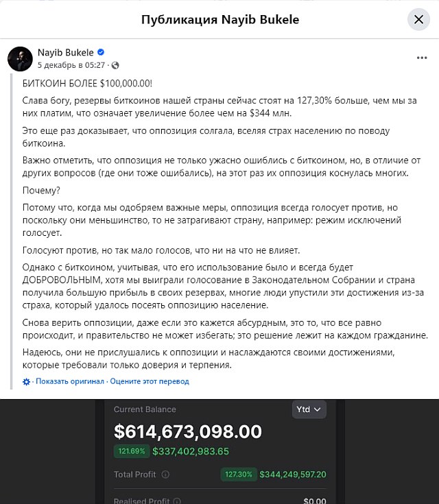Click Показать оригинал link
439x504 pixels.
click(x=70, y=381)
